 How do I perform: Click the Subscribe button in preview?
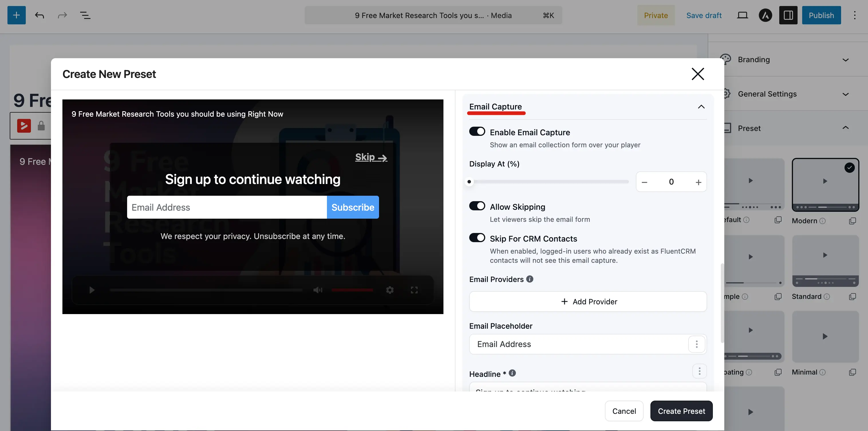tap(352, 207)
